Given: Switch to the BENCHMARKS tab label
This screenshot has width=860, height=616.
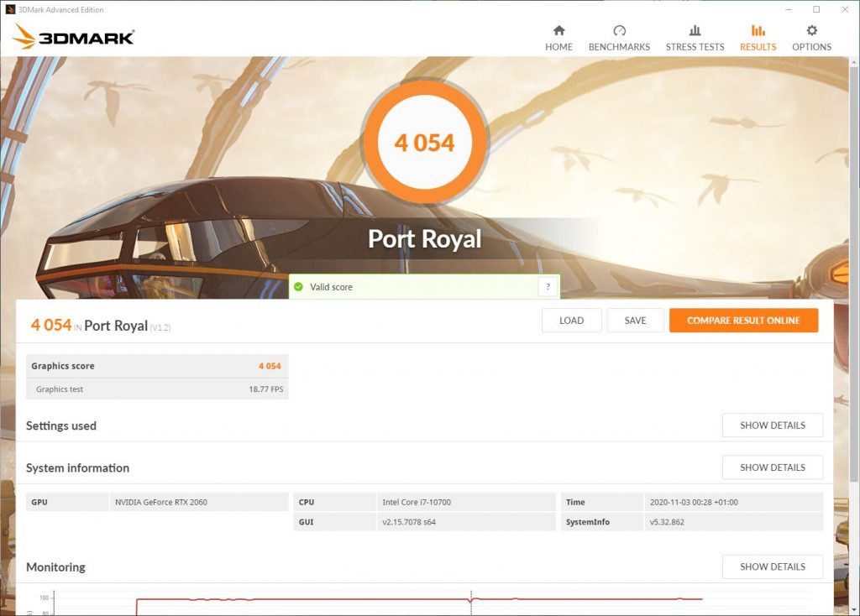Looking at the screenshot, I should pyautogui.click(x=619, y=47).
